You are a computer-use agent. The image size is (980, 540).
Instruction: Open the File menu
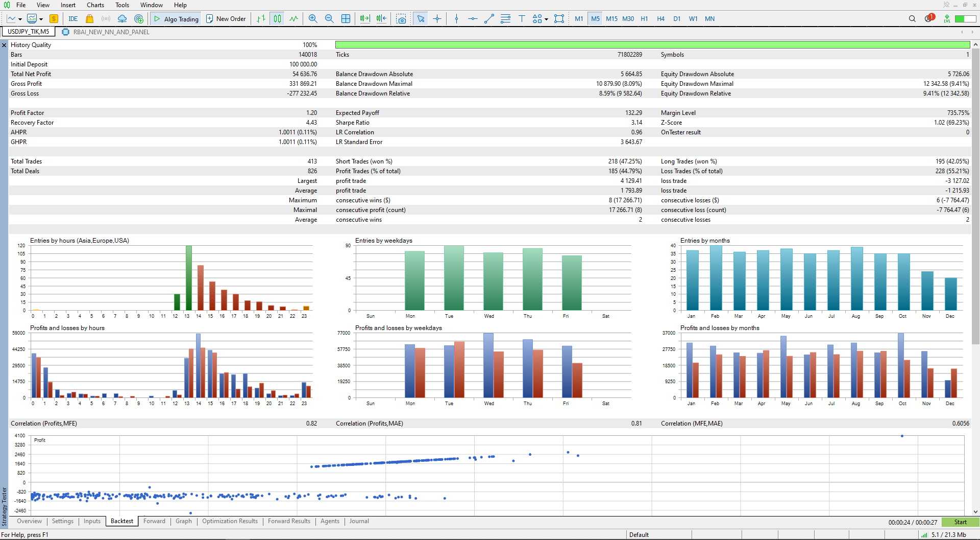pos(21,5)
